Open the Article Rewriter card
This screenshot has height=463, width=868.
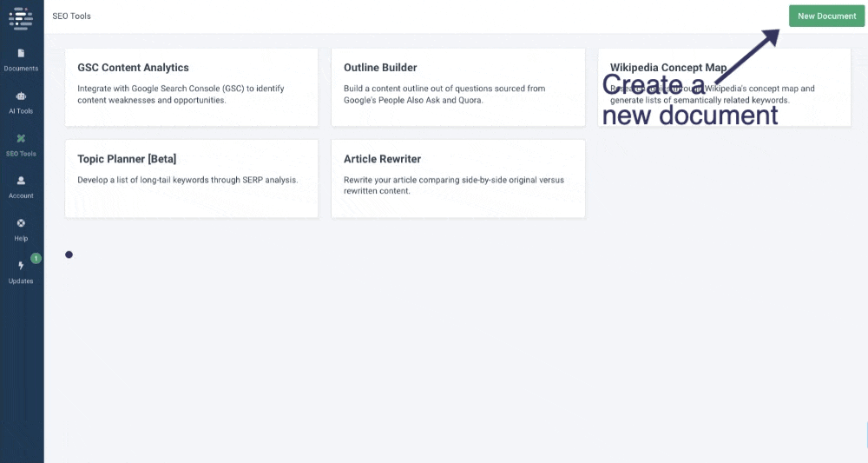457,178
